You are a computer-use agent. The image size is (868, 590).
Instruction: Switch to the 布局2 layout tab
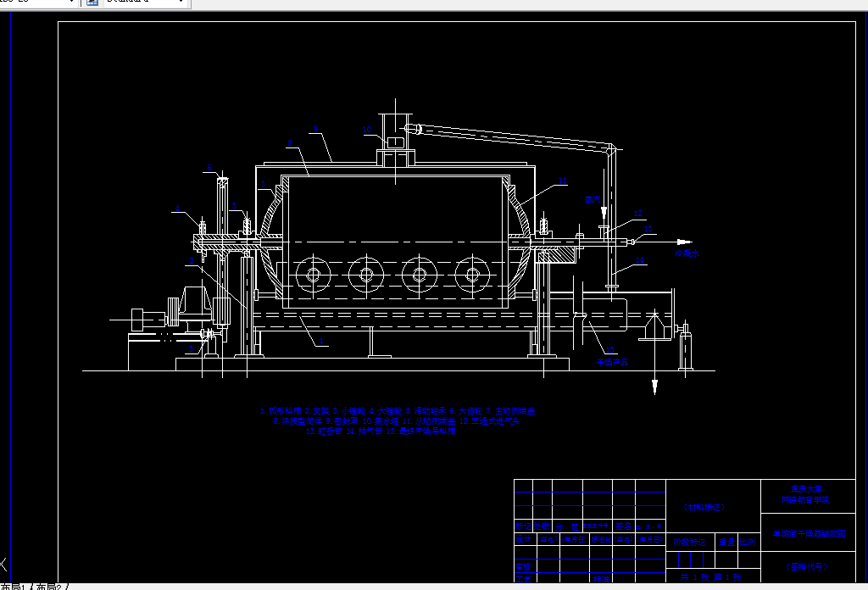click(x=48, y=586)
